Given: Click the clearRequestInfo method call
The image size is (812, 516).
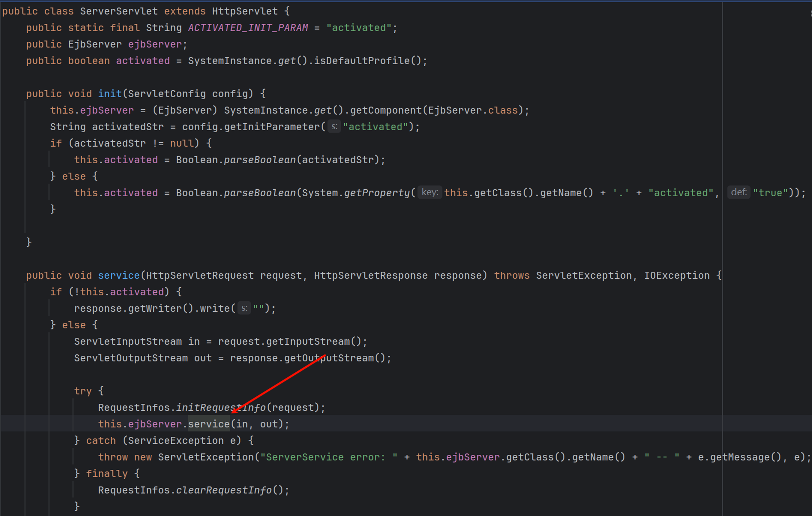Looking at the screenshot, I should [223, 490].
